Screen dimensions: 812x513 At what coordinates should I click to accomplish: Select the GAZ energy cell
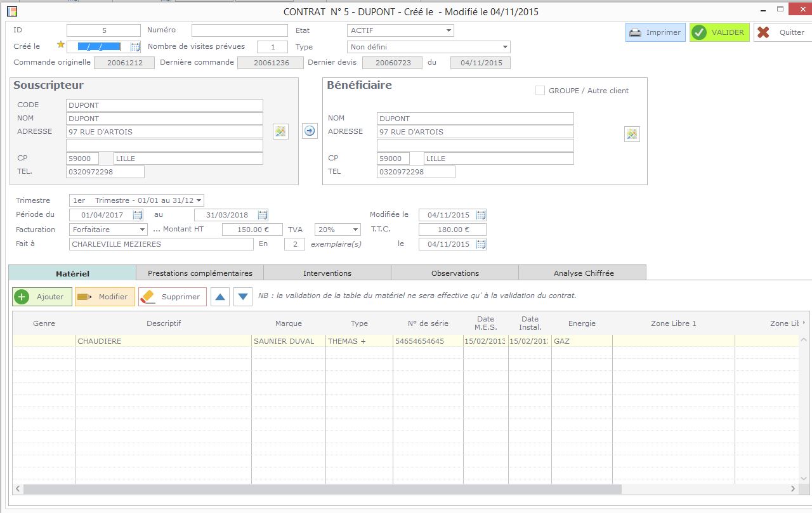coord(582,341)
